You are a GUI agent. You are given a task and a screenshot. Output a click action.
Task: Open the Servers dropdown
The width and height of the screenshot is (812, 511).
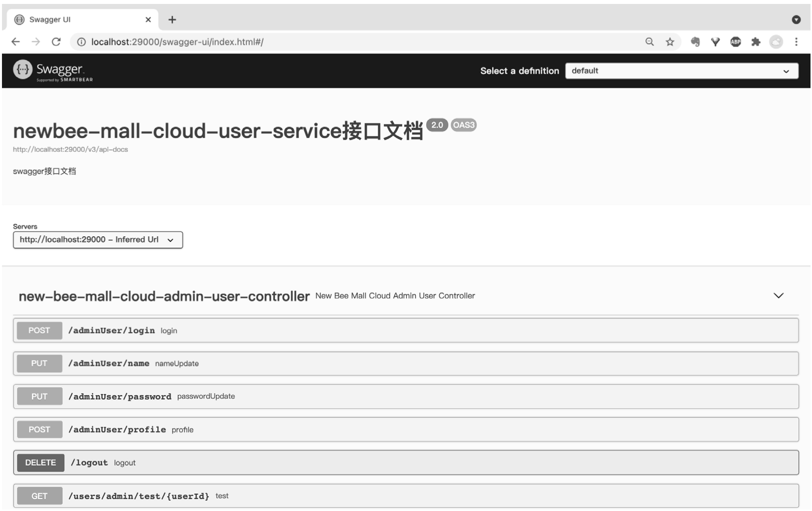pos(98,240)
